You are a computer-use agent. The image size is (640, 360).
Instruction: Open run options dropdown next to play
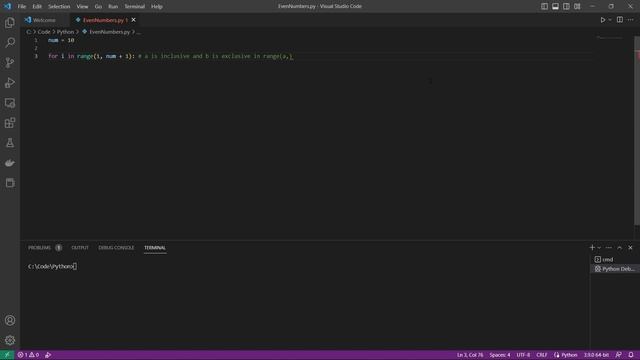[x=610, y=20]
